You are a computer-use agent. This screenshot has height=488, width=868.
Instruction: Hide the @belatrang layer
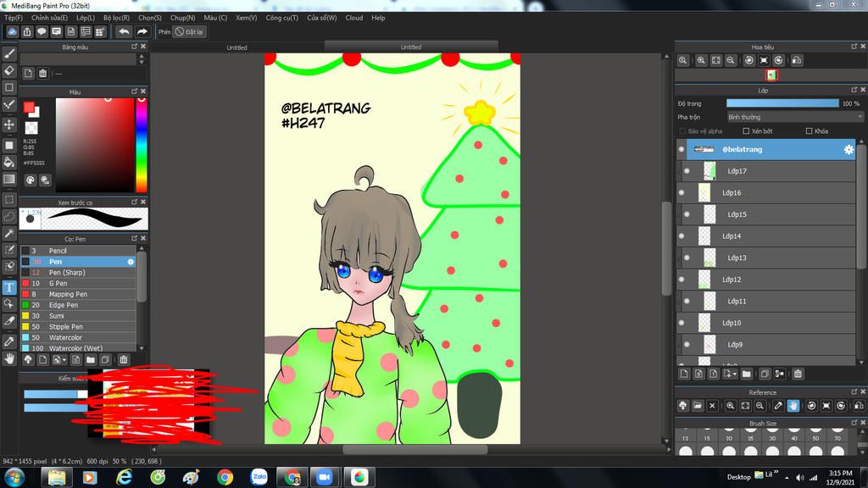[682, 149]
